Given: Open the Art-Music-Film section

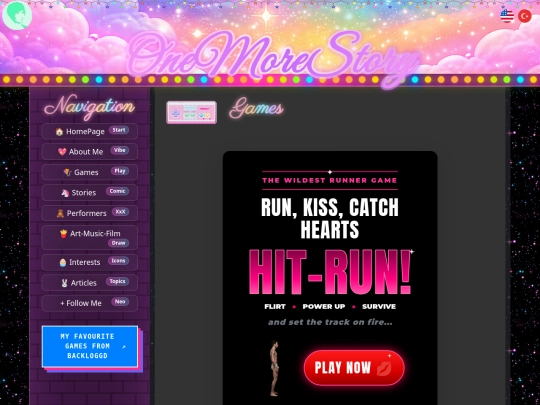Looking at the screenshot, I should (x=90, y=237).
